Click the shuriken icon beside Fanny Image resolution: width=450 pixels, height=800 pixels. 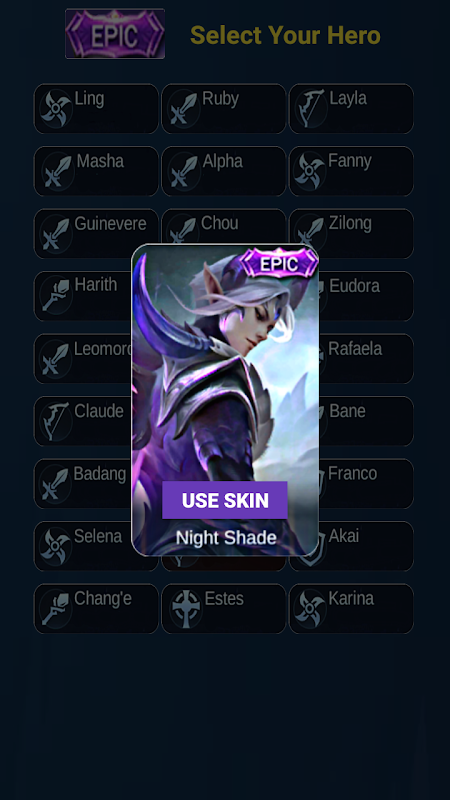(310, 171)
